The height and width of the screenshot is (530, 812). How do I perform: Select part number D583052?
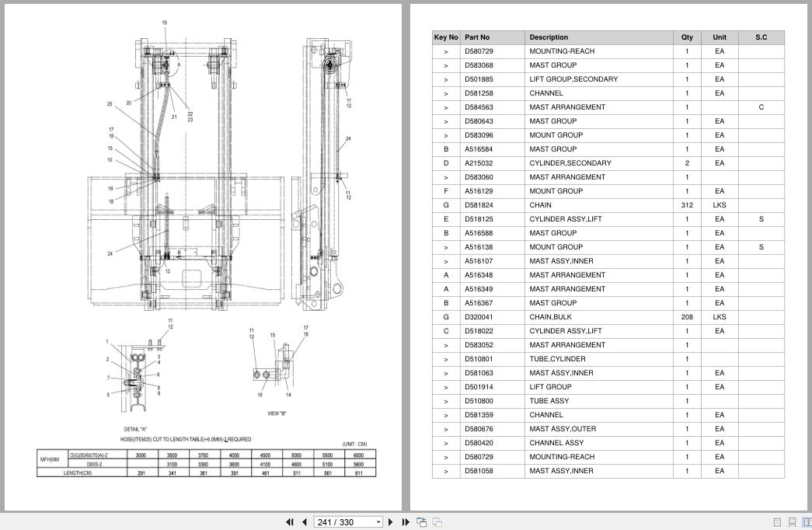479,345
